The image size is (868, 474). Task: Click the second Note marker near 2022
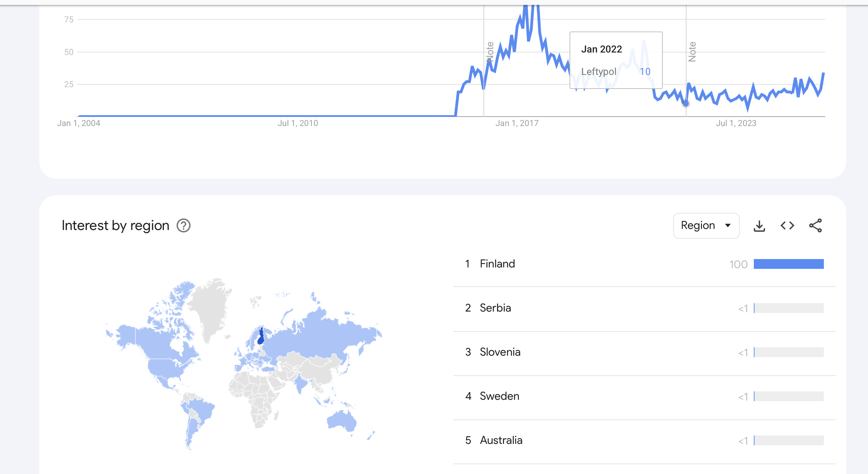coord(692,52)
